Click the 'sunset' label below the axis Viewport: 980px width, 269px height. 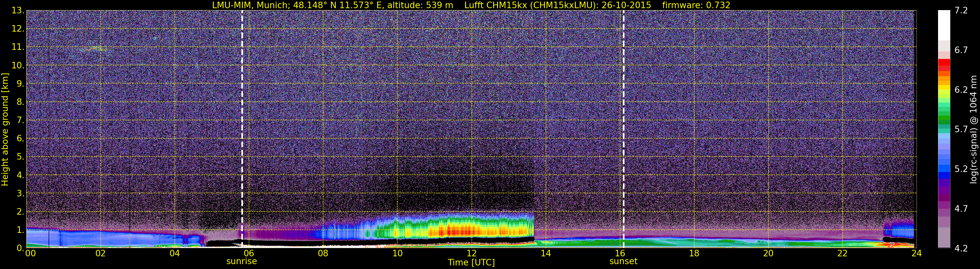(624, 262)
